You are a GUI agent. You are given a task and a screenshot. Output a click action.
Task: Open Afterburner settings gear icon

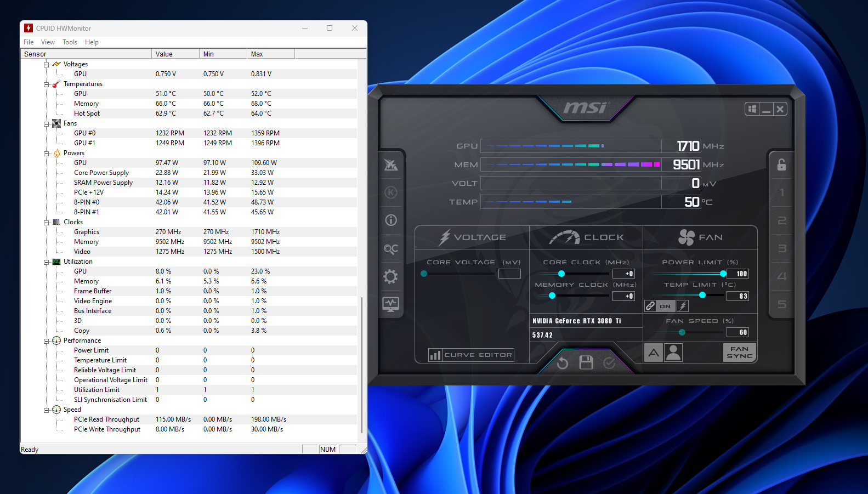tap(390, 276)
